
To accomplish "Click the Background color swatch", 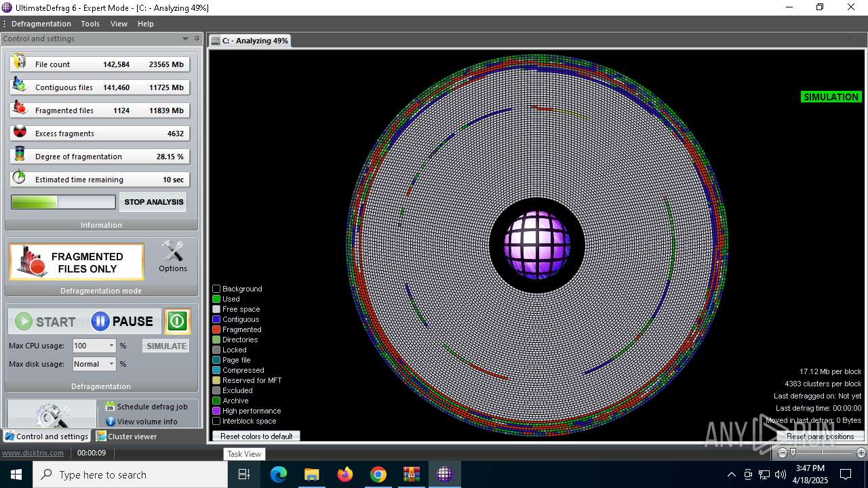I will coord(216,289).
